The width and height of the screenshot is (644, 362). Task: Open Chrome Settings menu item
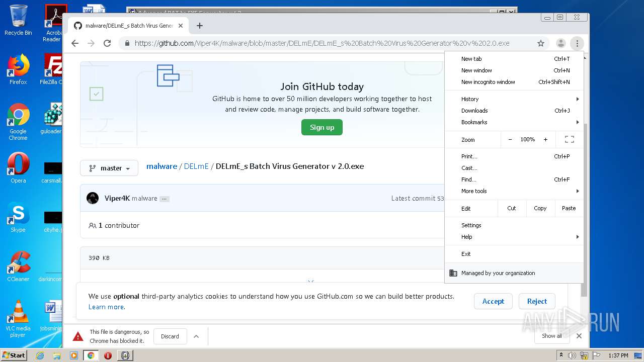pyautogui.click(x=514, y=225)
